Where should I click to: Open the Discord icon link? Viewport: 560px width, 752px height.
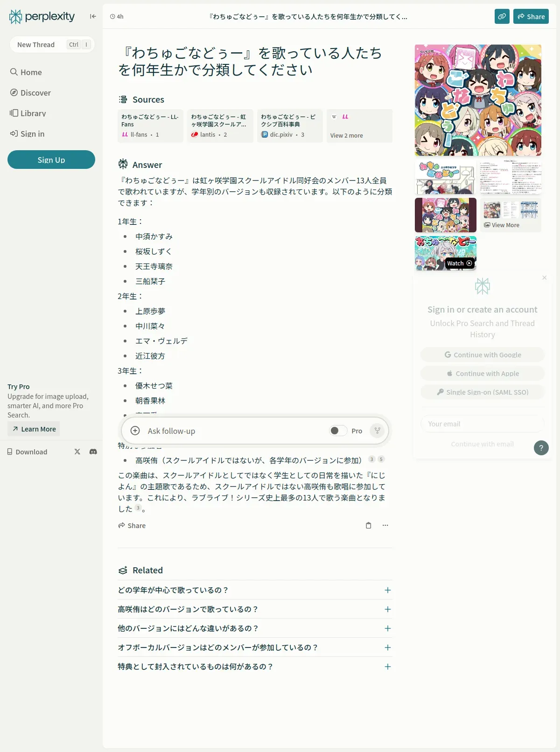pos(93,452)
